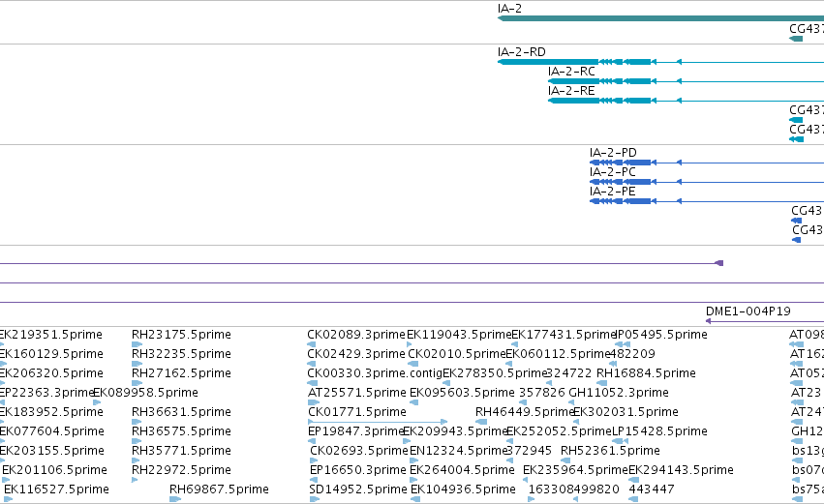The height and width of the screenshot is (504, 824).
Task: Open EST EK209943.5prime
Action: [x=455, y=431]
